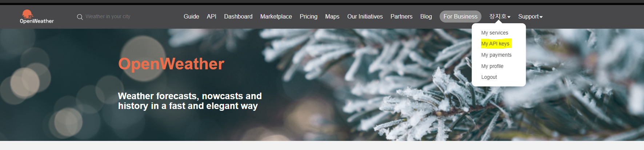644x150 pixels.
Task: Open the Dashboard link
Action: click(238, 17)
